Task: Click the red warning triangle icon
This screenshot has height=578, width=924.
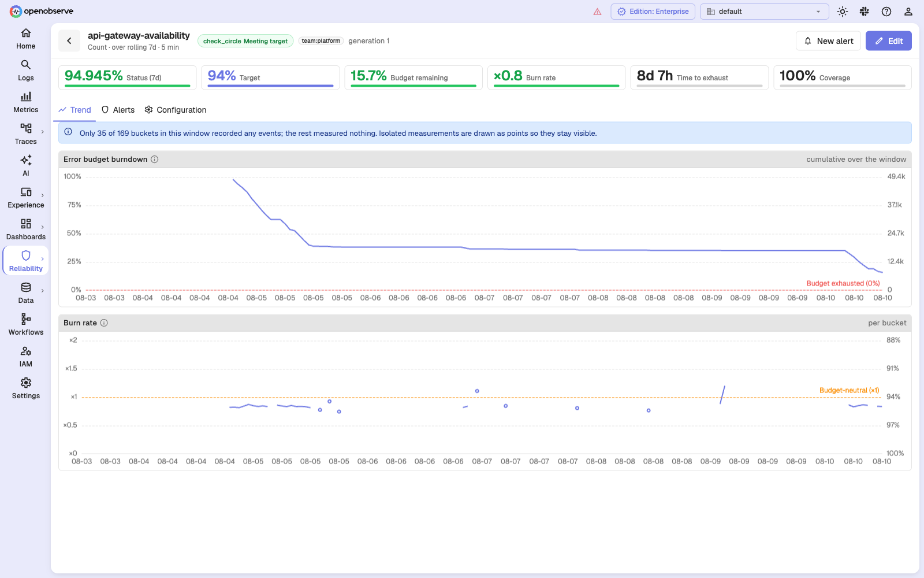Action: point(597,12)
